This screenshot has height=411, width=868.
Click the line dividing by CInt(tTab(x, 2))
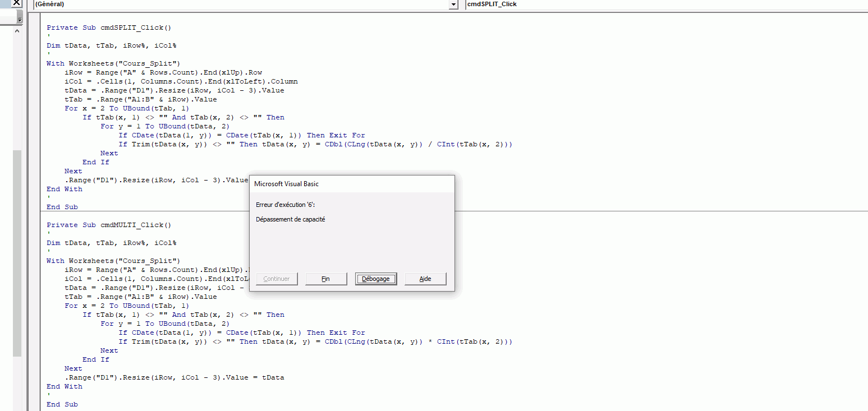pyautogui.click(x=315, y=144)
